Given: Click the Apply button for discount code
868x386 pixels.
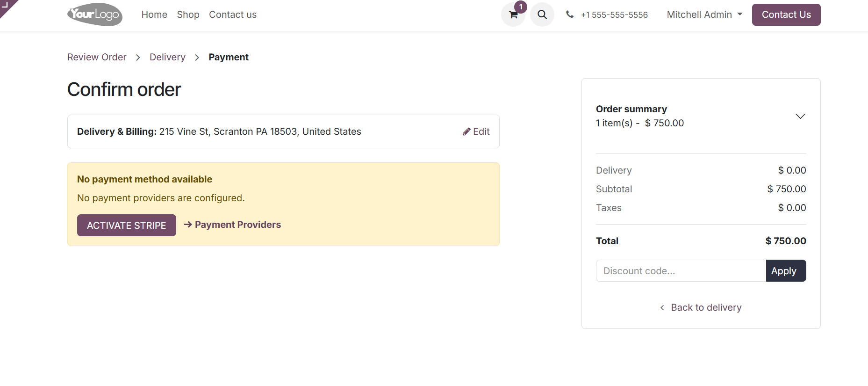Looking at the screenshot, I should pos(785,270).
